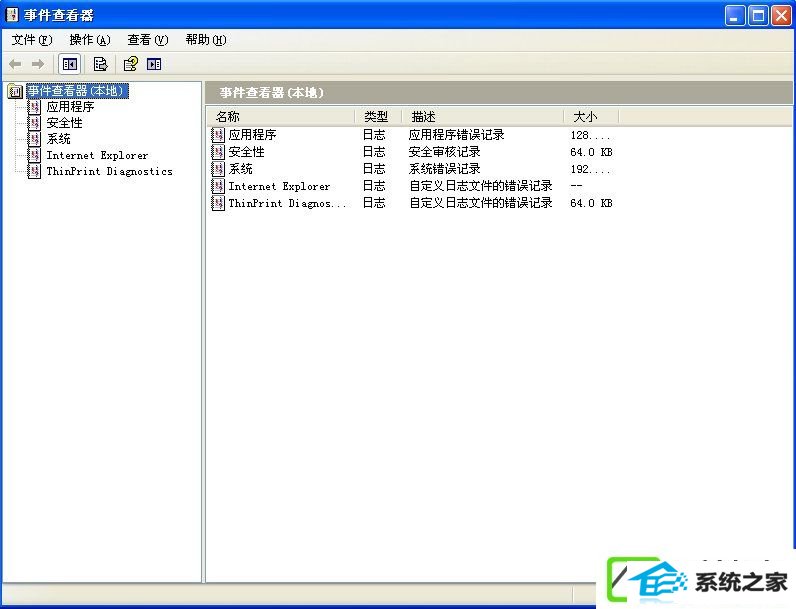Click 64.0 KB in the 安全性 row

pyautogui.click(x=591, y=152)
